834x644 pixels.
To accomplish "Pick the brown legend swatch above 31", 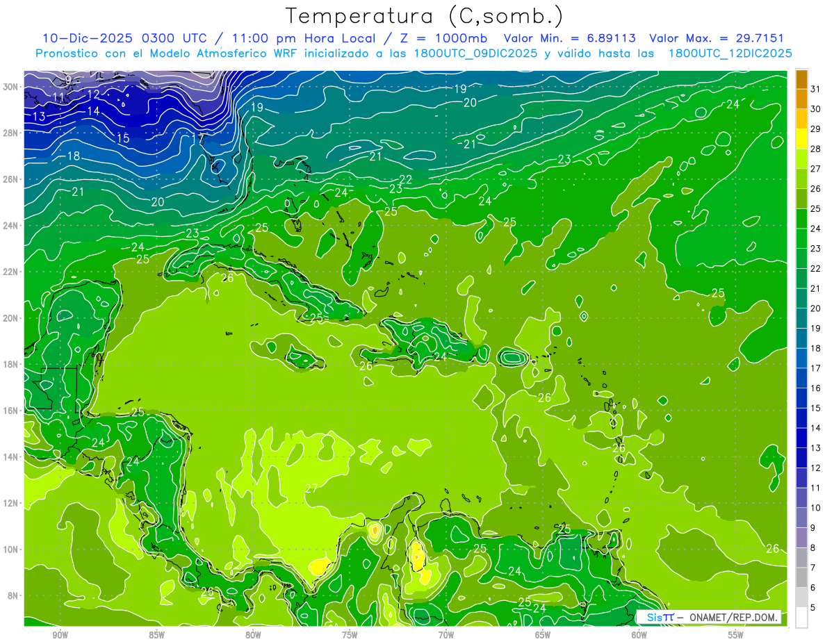I will [x=801, y=79].
